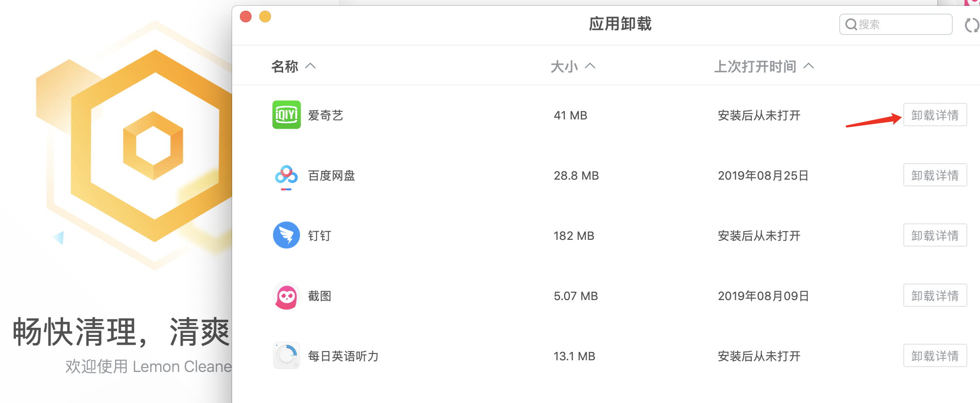980x403 pixels.
Task: Select the pink owl screenshot app icon
Action: (x=287, y=295)
